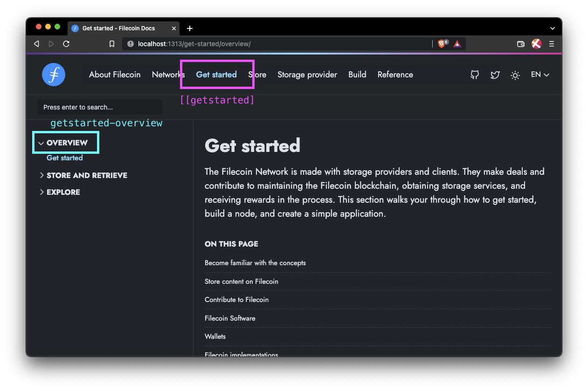The image size is (588, 391).
Task: Click the Filecoin logo icon
Action: 54,75
